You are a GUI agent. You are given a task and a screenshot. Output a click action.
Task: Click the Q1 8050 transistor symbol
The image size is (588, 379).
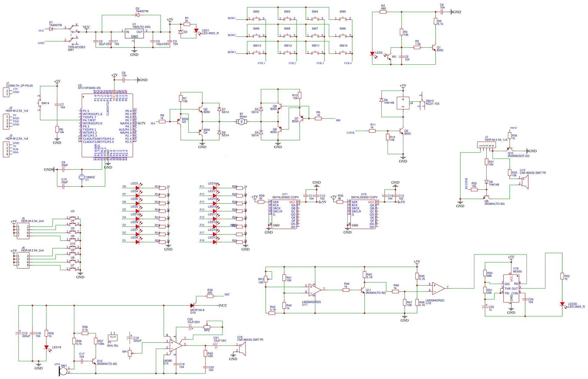[x=434, y=48]
